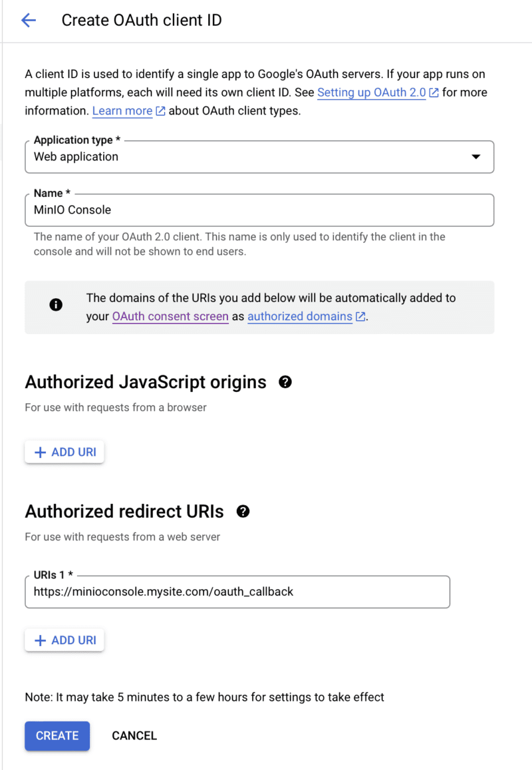
Task: Open the OAuth consent screen link
Action: (x=170, y=317)
